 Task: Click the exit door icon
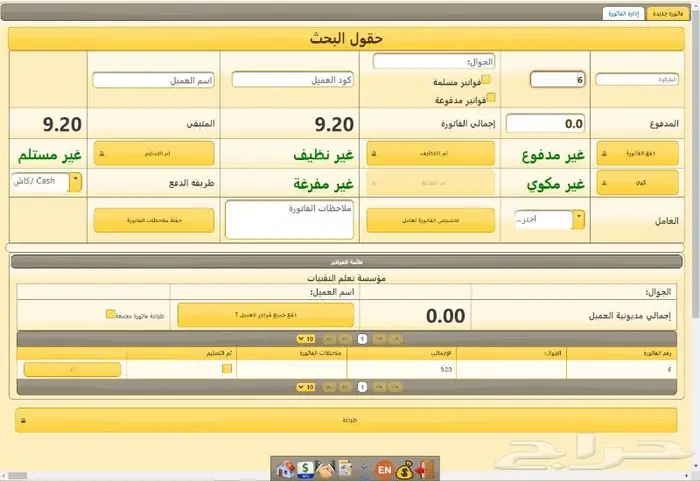point(426,468)
